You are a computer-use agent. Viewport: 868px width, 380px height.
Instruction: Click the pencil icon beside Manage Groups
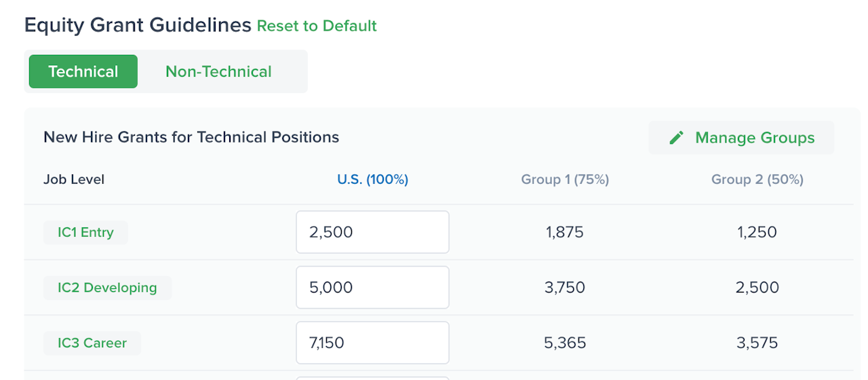tap(676, 138)
